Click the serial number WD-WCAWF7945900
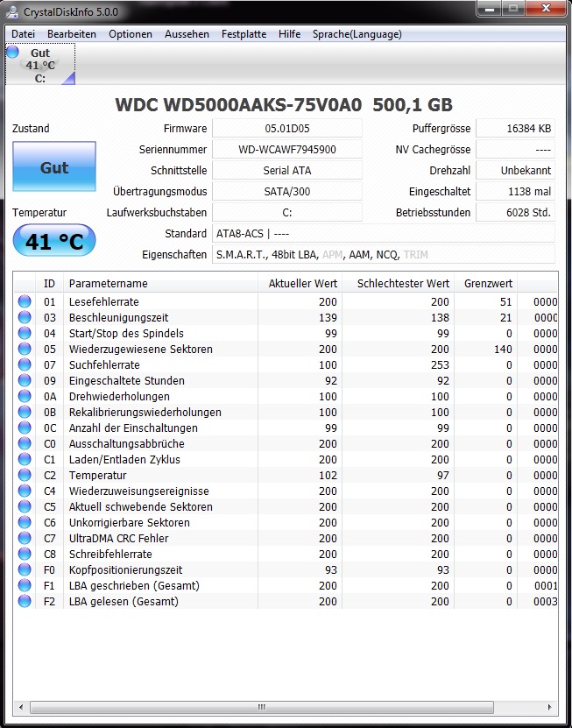Screen dimensions: 572x728 pos(287,150)
